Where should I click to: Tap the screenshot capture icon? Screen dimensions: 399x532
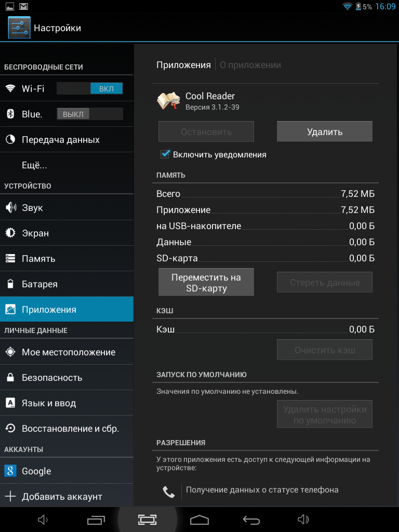tap(148, 520)
